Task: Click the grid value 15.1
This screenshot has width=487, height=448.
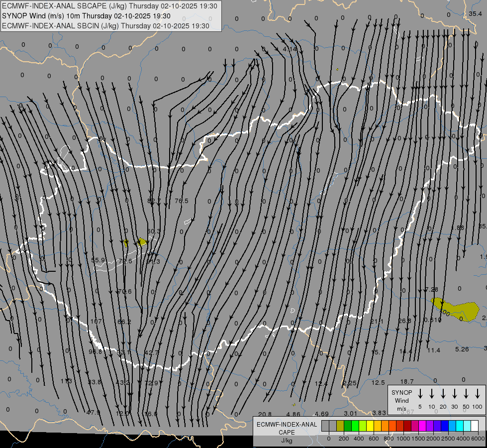Action: coord(378,352)
